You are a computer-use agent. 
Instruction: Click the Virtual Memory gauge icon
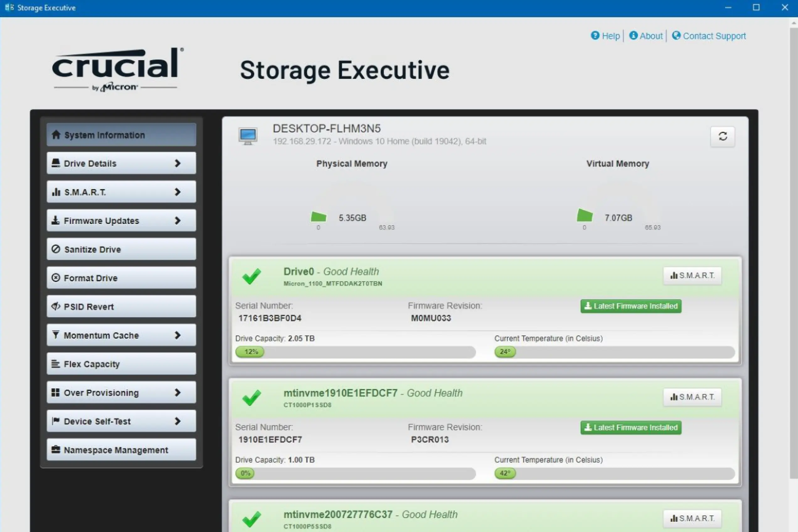[584, 215]
